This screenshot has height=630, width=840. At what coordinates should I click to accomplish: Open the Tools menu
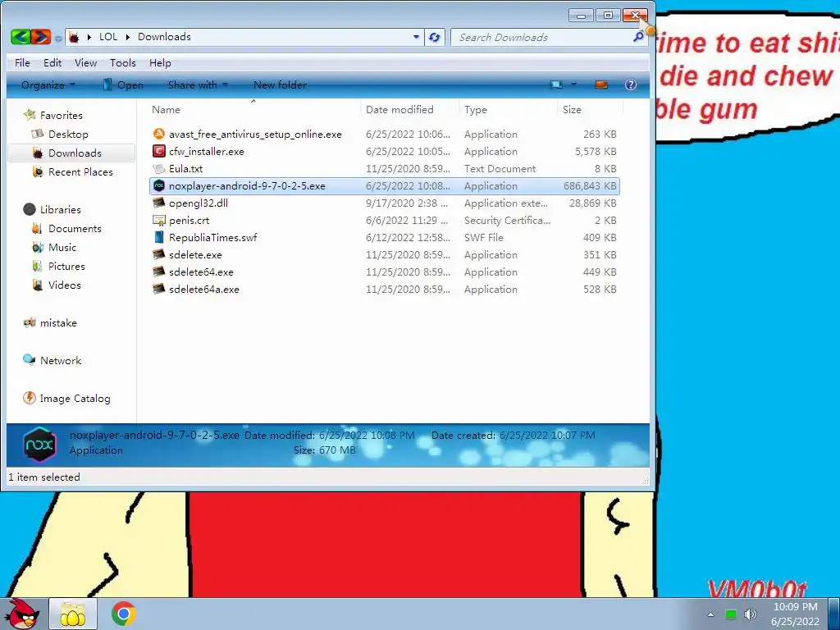(x=123, y=62)
